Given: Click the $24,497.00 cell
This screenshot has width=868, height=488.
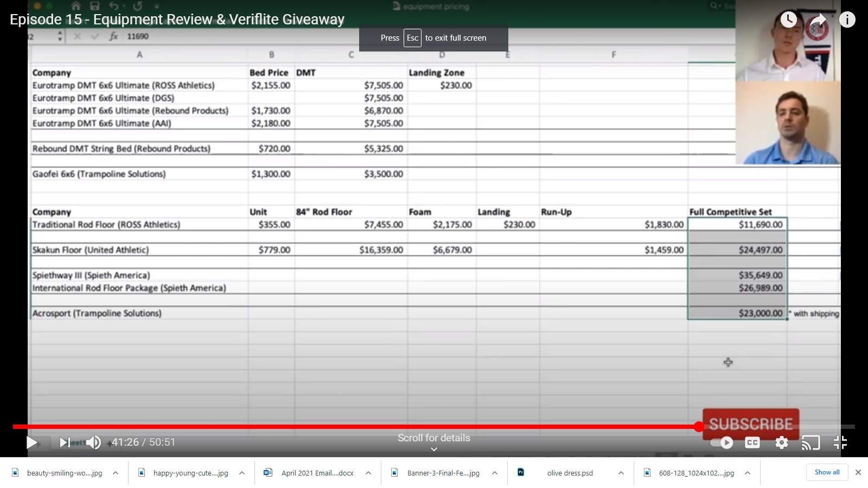Looking at the screenshot, I should pyautogui.click(x=737, y=250).
